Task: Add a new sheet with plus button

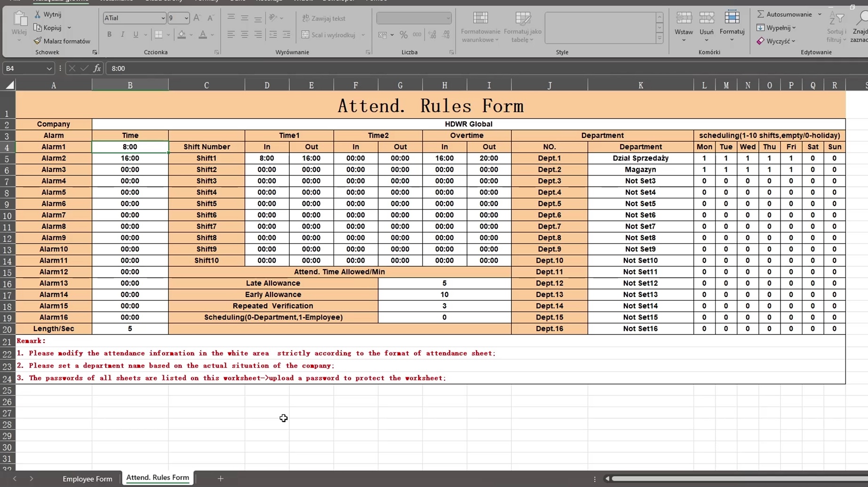Action: 220,479
